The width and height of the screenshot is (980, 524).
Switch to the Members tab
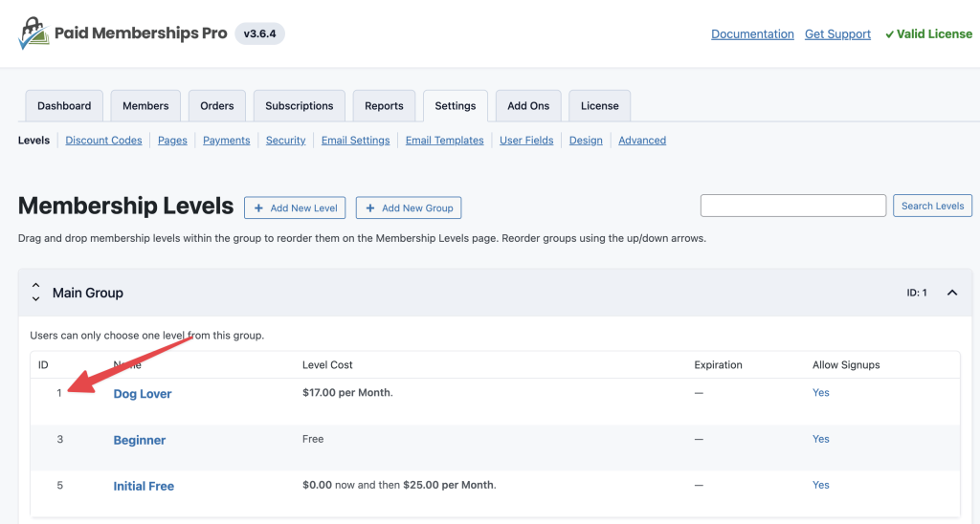145,106
